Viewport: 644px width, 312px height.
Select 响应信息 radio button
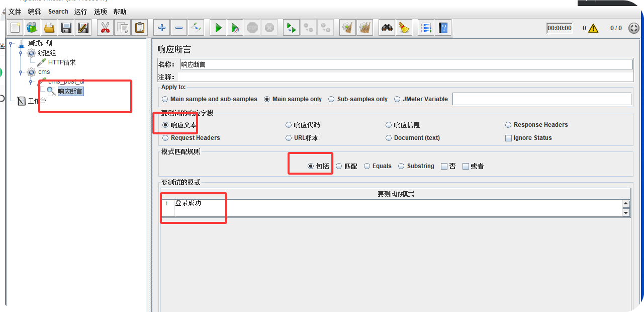point(389,125)
